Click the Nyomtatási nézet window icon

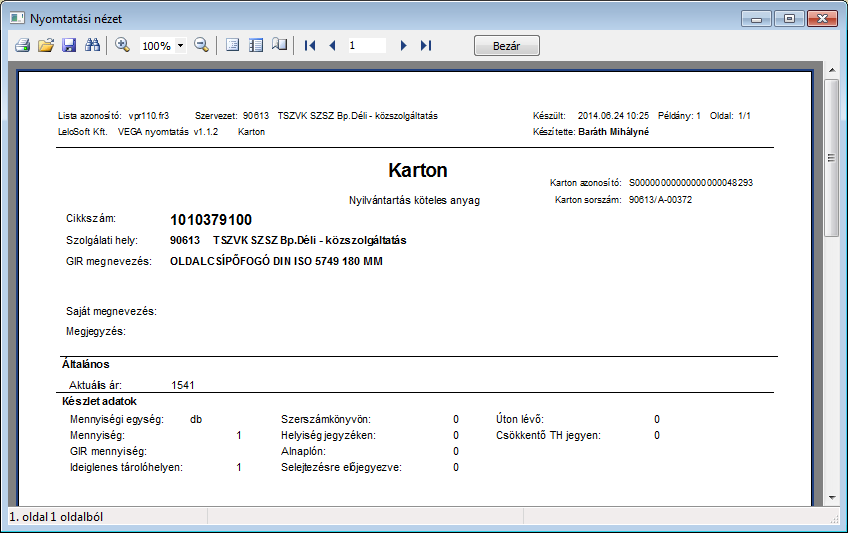pos(17,18)
